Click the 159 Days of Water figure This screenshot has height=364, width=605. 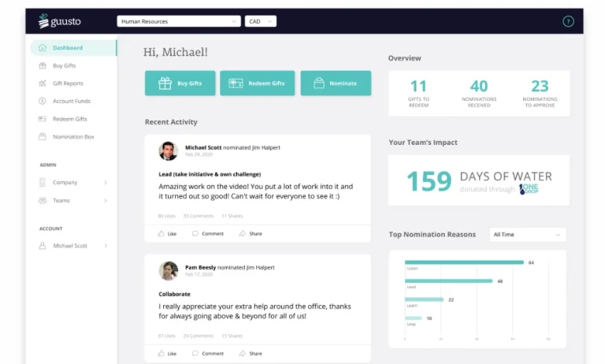tap(429, 181)
